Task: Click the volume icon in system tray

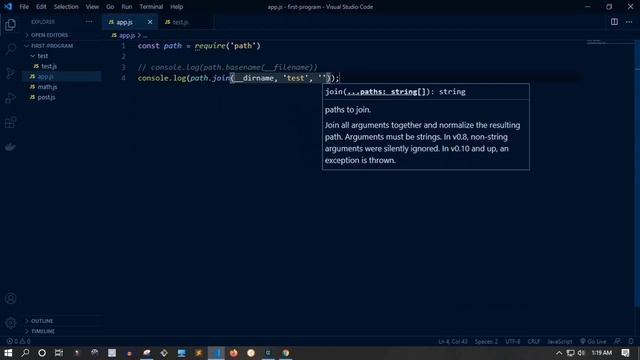Action: [581, 353]
